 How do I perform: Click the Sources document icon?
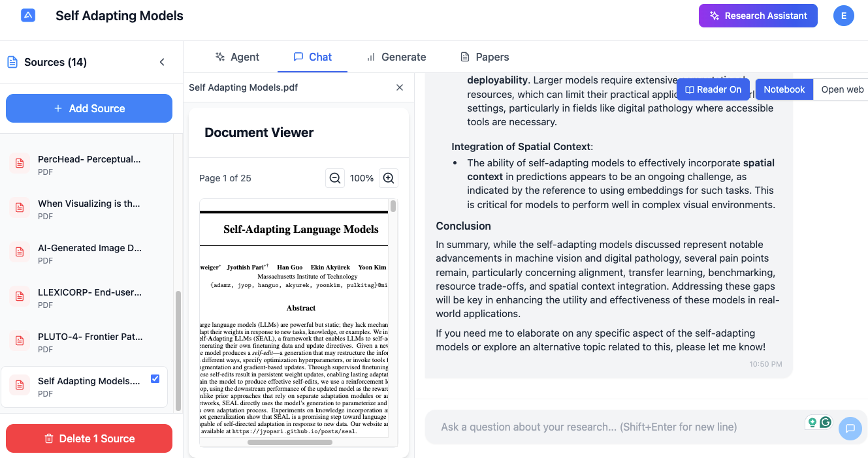point(12,62)
